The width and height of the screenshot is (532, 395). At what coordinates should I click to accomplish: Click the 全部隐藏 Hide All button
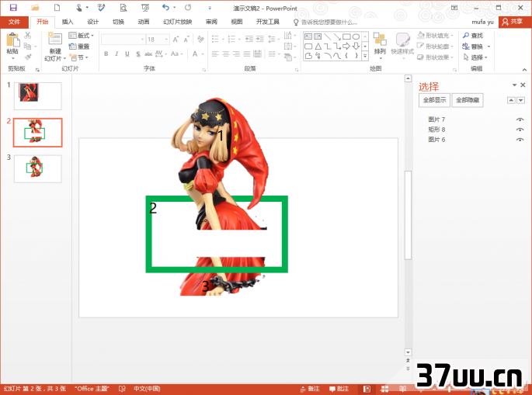click(468, 100)
